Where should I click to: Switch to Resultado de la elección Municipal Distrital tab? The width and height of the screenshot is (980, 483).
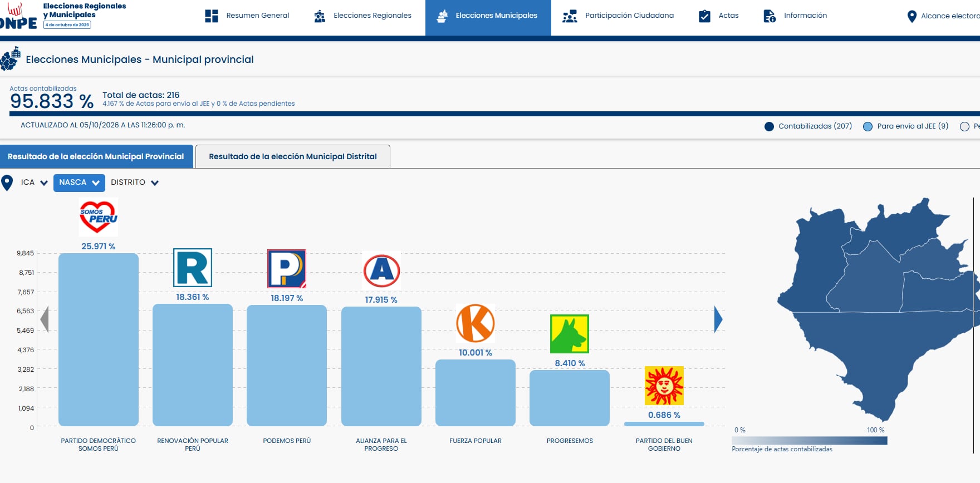click(293, 156)
